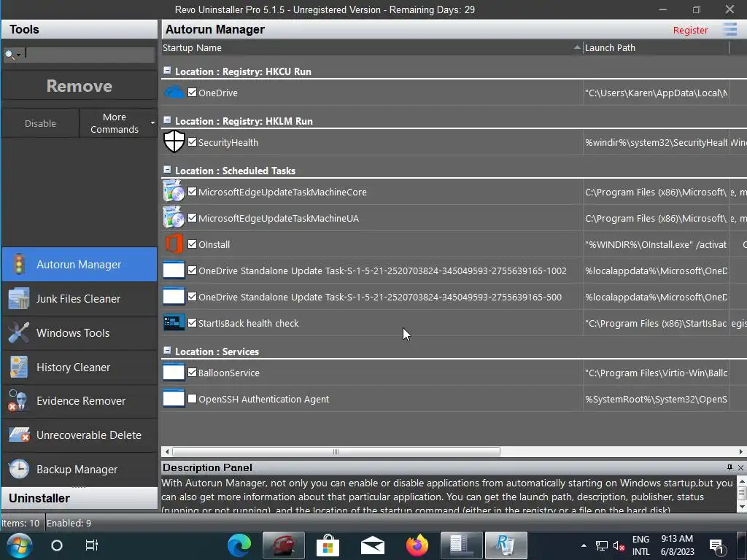Open Microsoft Store from taskbar
Image resolution: width=747 pixels, height=560 pixels.
(328, 545)
